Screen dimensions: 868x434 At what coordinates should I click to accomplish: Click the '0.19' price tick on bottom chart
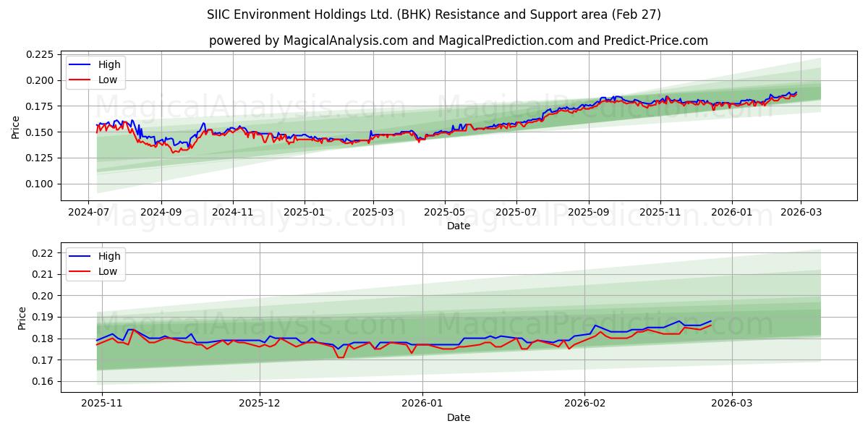pos(43,318)
